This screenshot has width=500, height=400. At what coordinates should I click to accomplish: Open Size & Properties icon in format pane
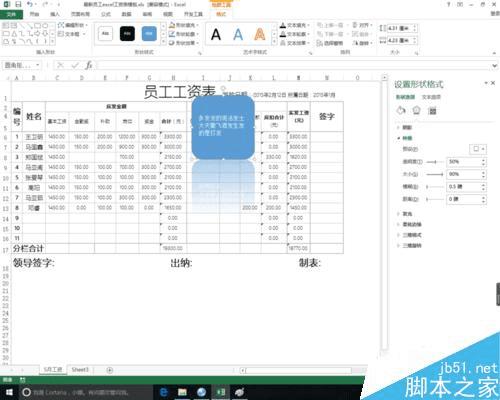click(x=432, y=110)
